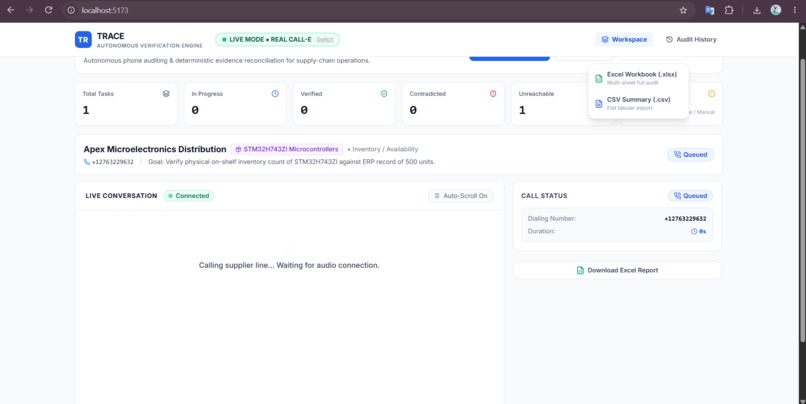
Task: Click Apex Microelectronics Distribution title
Action: (155, 149)
